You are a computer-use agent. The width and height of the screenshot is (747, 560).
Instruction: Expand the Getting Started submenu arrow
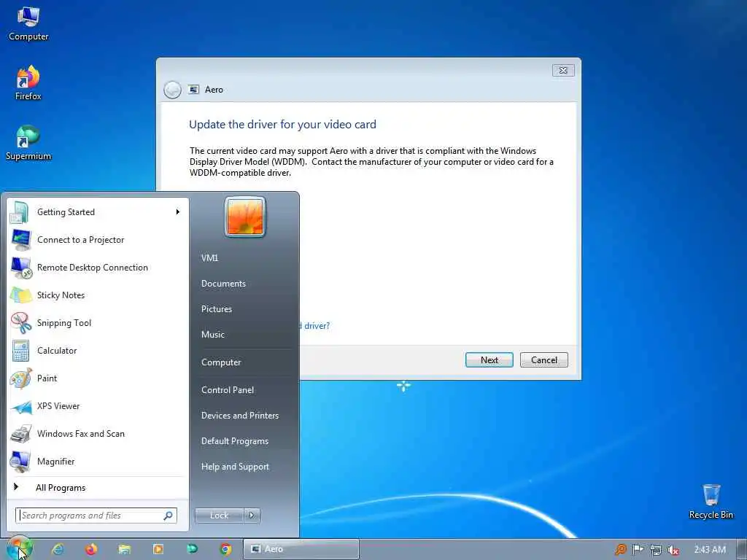(x=178, y=212)
